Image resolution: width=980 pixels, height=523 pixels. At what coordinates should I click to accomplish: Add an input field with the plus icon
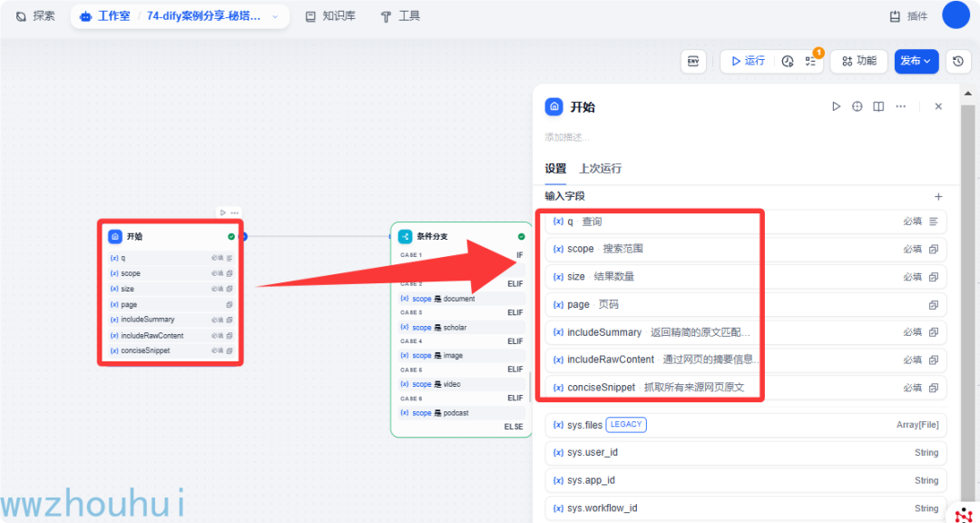(938, 196)
